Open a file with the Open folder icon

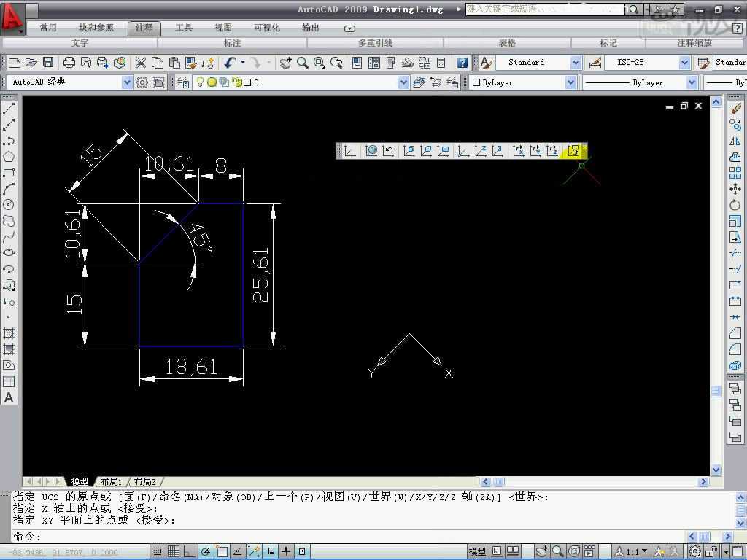click(x=31, y=63)
